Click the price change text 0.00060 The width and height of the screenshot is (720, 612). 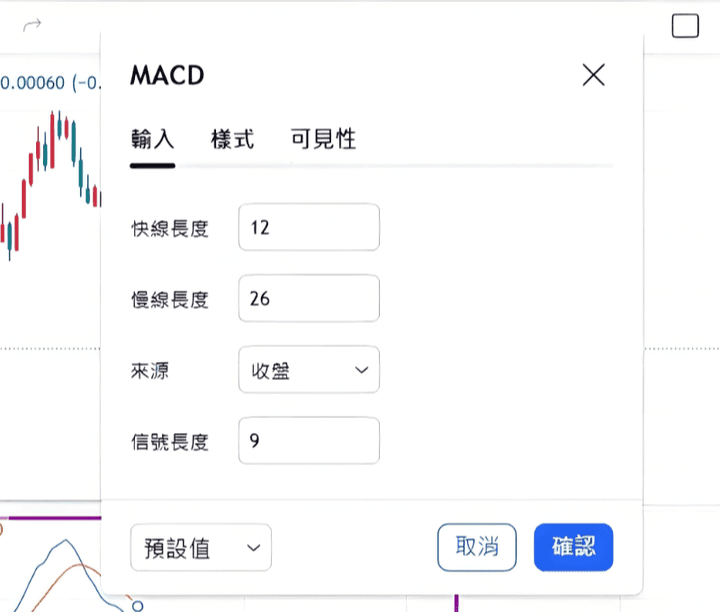33,83
